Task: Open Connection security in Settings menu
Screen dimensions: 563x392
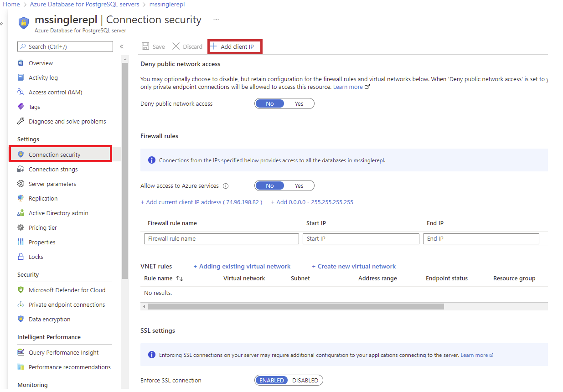Action: [x=60, y=155]
